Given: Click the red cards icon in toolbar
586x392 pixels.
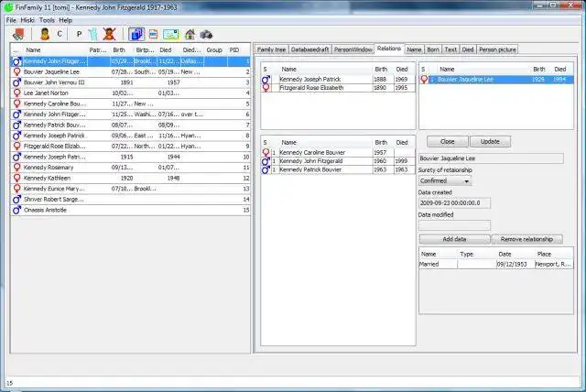Looking at the screenshot, I should pyautogui.click(x=18, y=35).
